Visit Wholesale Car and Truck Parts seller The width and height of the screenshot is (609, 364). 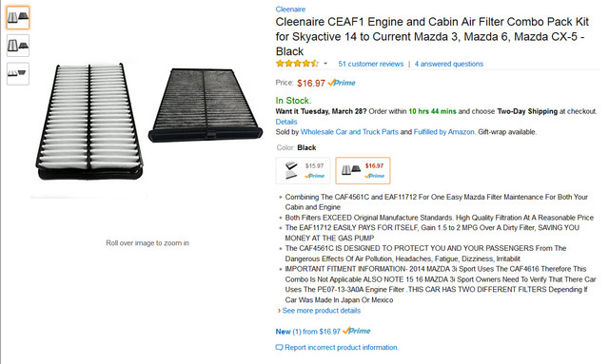(349, 132)
